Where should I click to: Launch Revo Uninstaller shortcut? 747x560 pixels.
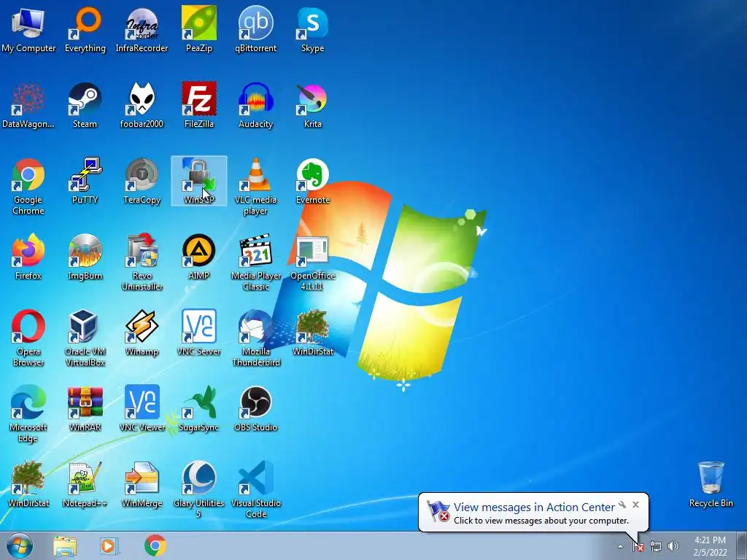[x=142, y=262]
